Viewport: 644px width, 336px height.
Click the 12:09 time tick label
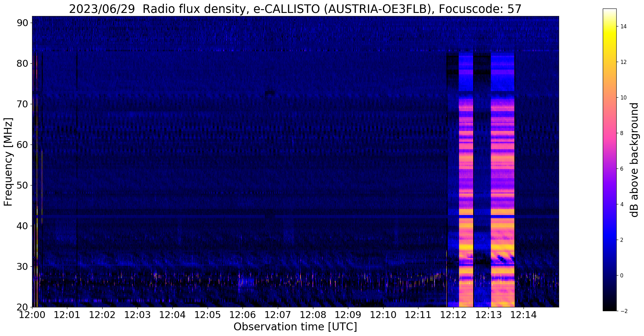pyautogui.click(x=348, y=315)
